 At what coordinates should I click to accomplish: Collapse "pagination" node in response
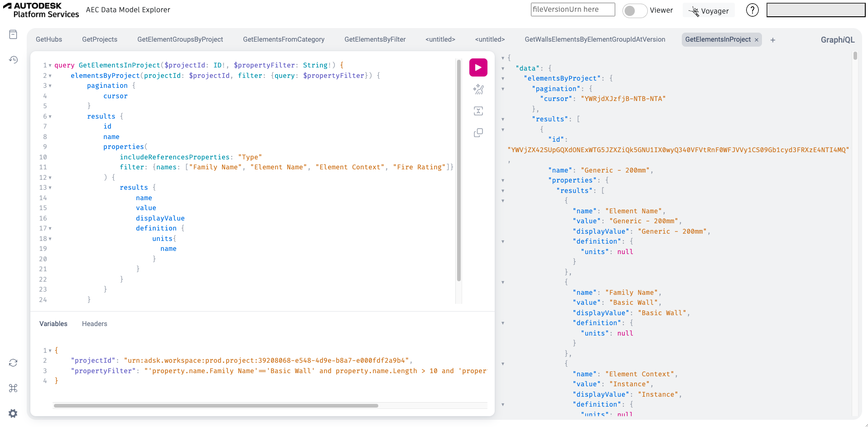pyautogui.click(x=503, y=89)
